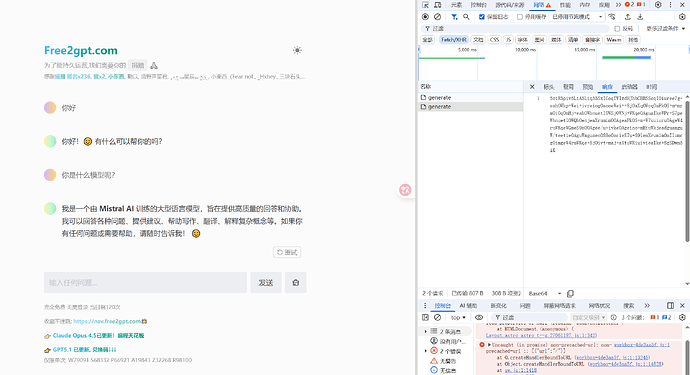Click the inspect element picker icon
This screenshot has width=690, height=375.
click(x=426, y=5)
